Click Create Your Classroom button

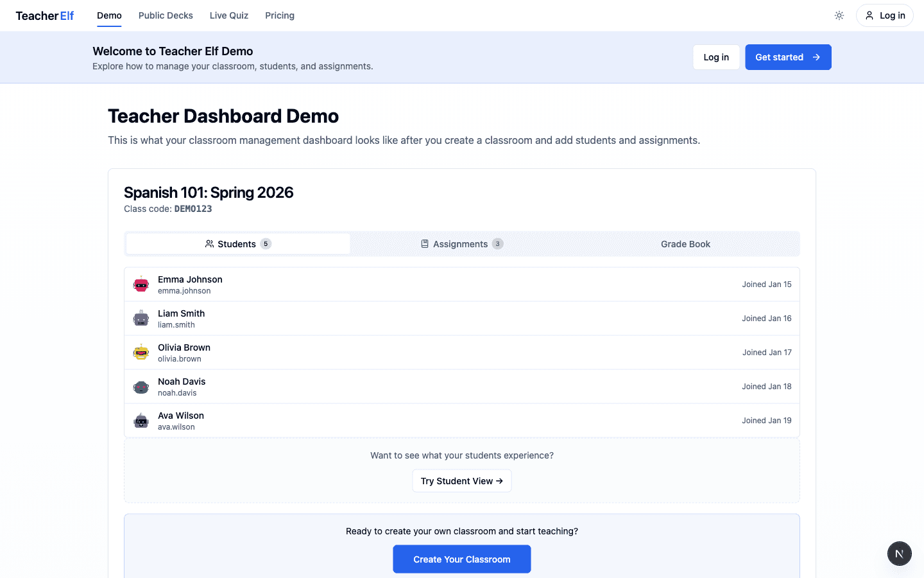coord(462,559)
